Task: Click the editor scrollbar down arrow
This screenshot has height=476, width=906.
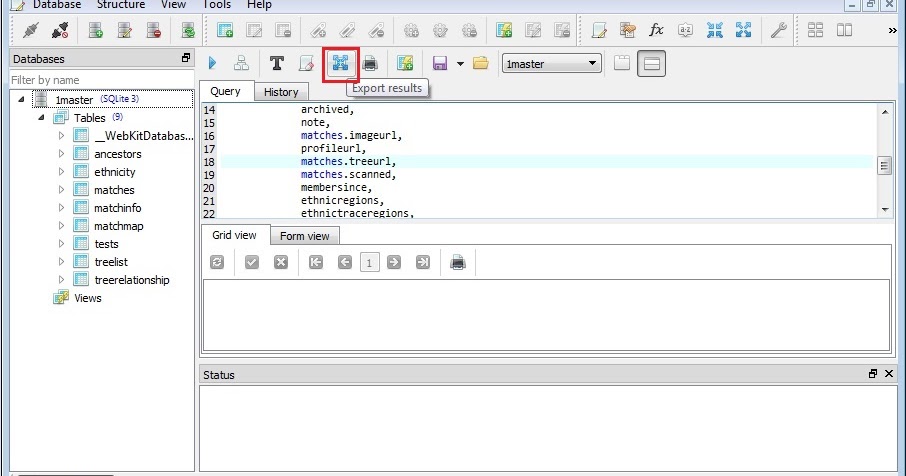Action: click(x=885, y=210)
